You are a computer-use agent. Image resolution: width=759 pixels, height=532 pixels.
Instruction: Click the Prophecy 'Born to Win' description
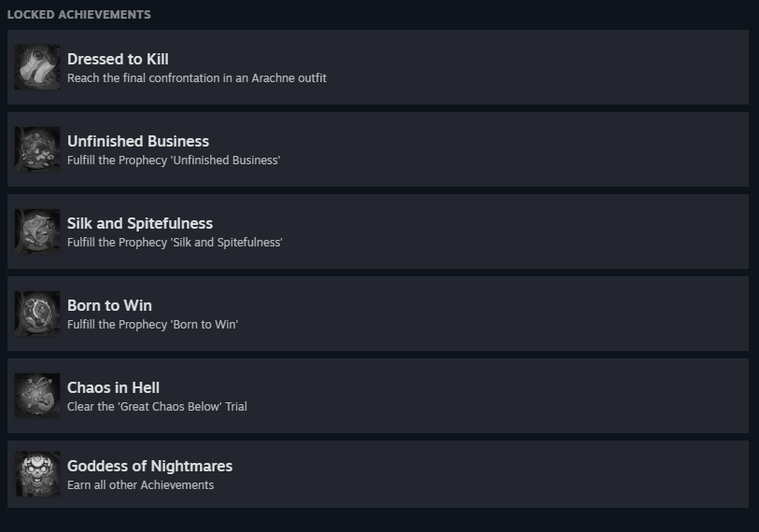click(152, 324)
